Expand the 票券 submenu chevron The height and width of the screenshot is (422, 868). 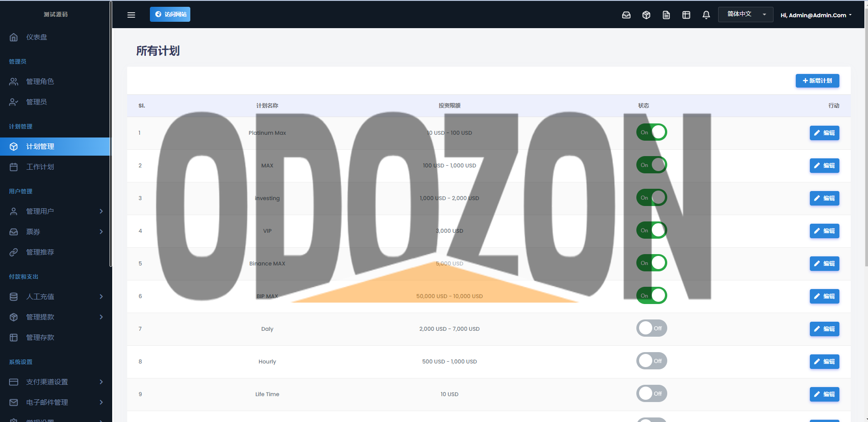coord(101,232)
